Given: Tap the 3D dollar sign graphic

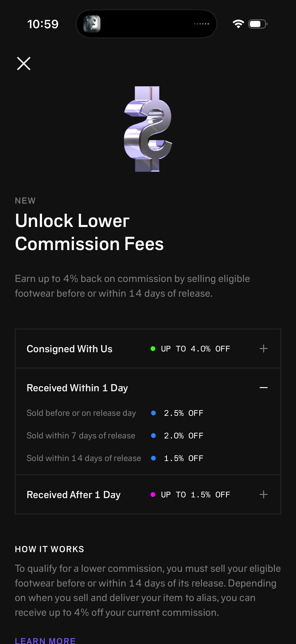Looking at the screenshot, I should click(x=148, y=129).
